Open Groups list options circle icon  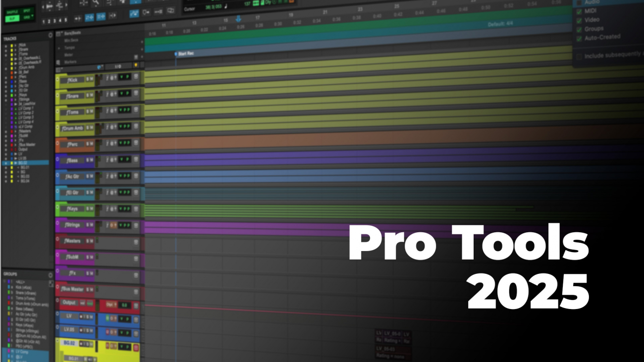coord(50,275)
